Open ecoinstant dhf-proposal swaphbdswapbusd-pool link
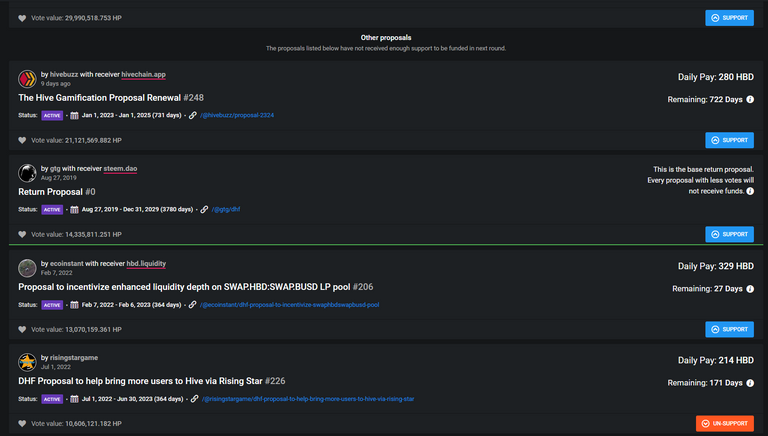 [x=289, y=305]
